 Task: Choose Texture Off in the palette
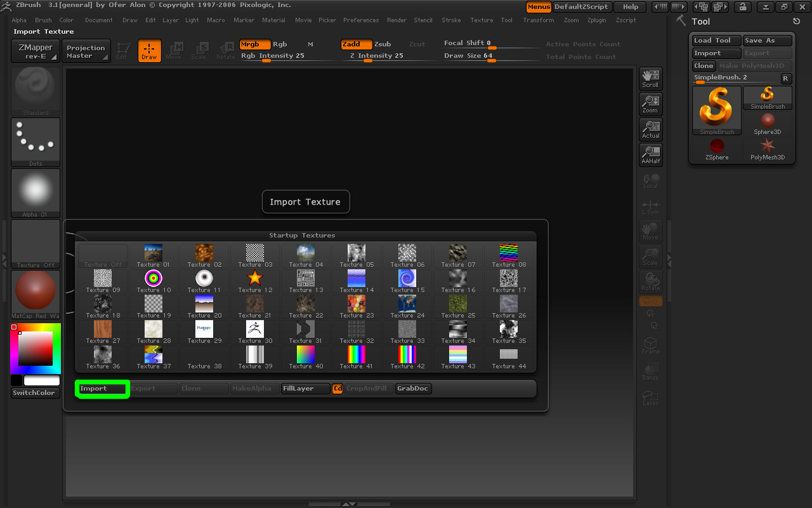(x=103, y=256)
